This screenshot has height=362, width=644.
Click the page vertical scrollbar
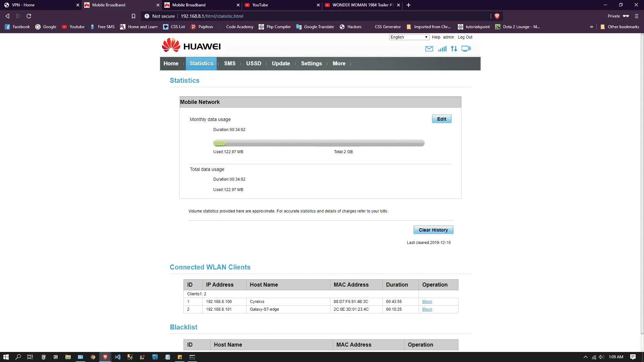tap(642, 184)
